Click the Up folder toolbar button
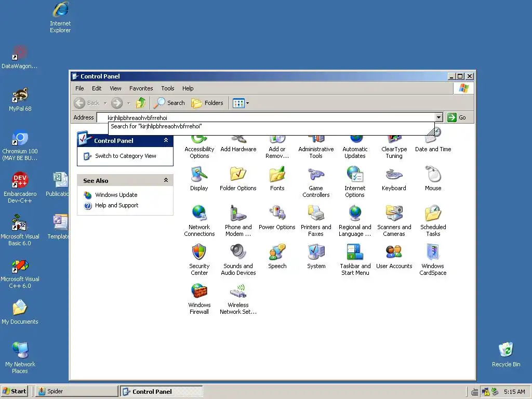The height and width of the screenshot is (399, 532). pyautogui.click(x=140, y=103)
